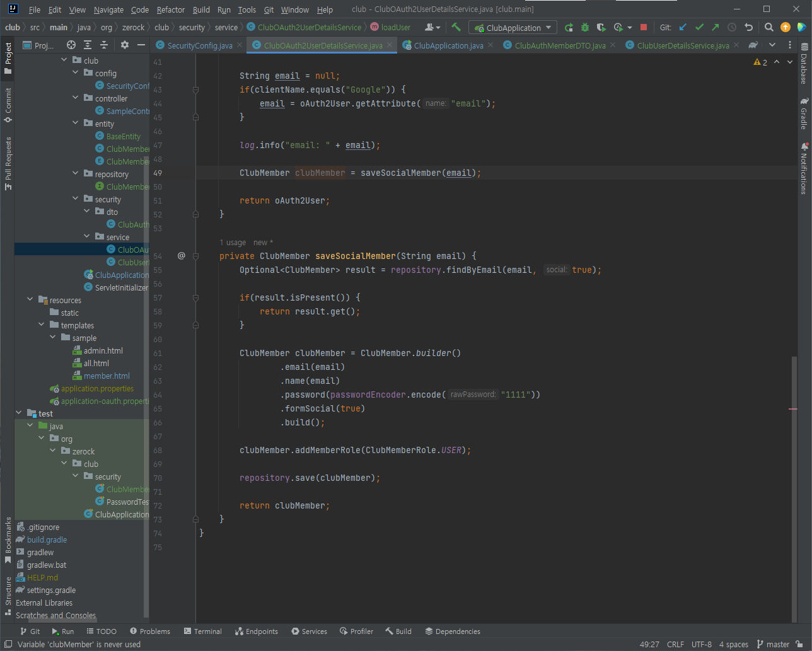
Task: Click the loadUser breadcrumb
Action: pos(390,27)
